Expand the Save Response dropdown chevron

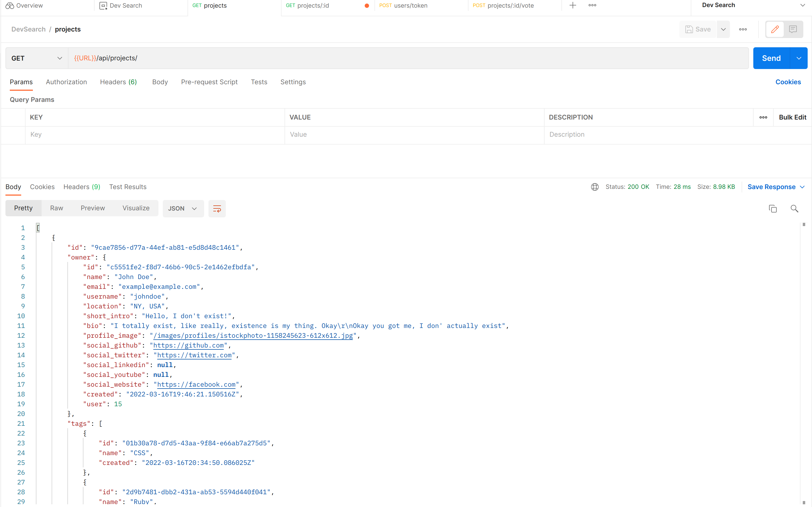pyautogui.click(x=802, y=187)
